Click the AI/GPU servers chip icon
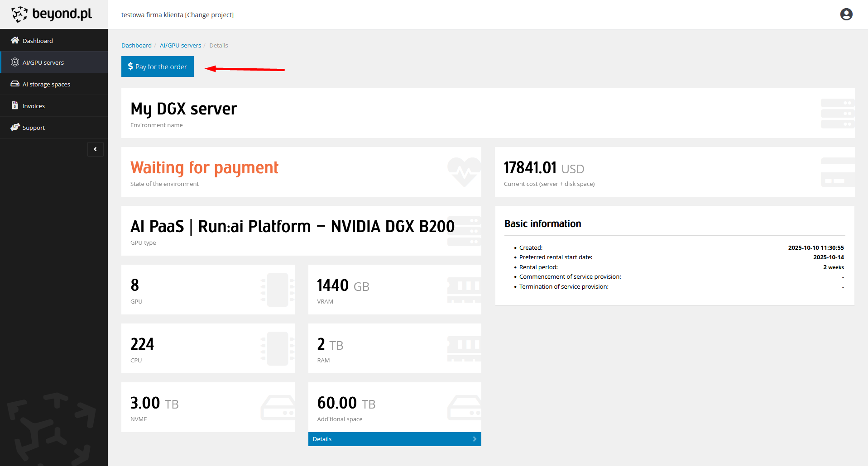 (x=15, y=62)
